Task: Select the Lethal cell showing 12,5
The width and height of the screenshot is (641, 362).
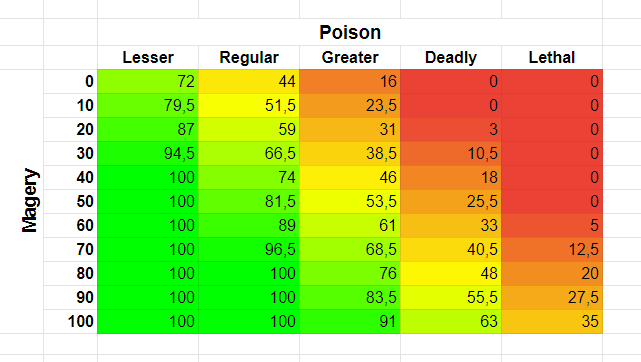Action: tap(552, 250)
